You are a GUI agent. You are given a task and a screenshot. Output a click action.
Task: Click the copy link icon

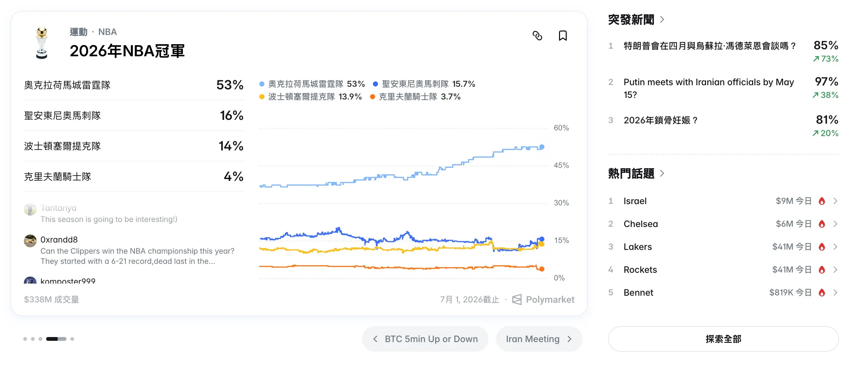point(537,36)
